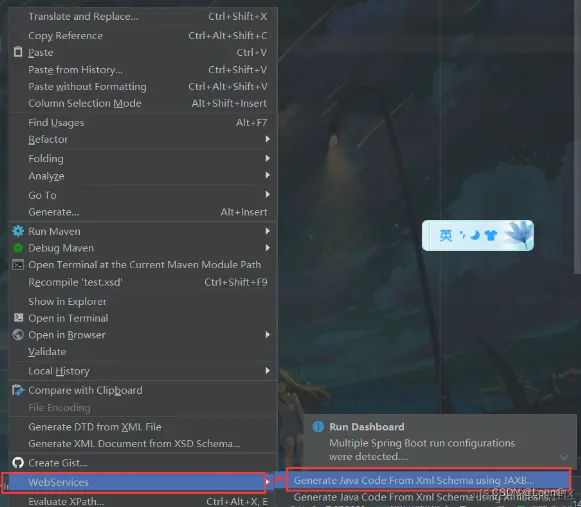581x507 pixels.
Task: Select Paste from History
Action: coord(143,70)
